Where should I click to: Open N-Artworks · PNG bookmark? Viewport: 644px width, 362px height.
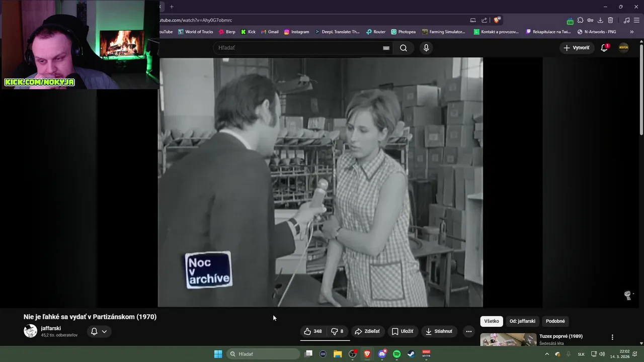pyautogui.click(x=597, y=32)
